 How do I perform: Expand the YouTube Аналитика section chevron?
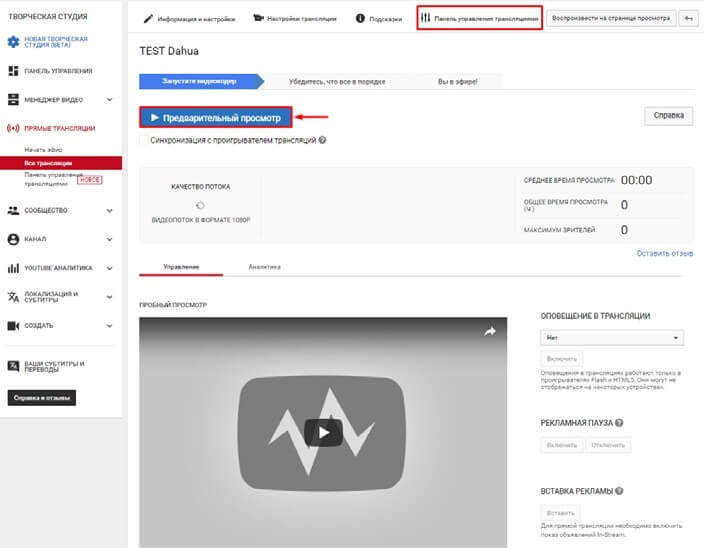tap(110, 268)
